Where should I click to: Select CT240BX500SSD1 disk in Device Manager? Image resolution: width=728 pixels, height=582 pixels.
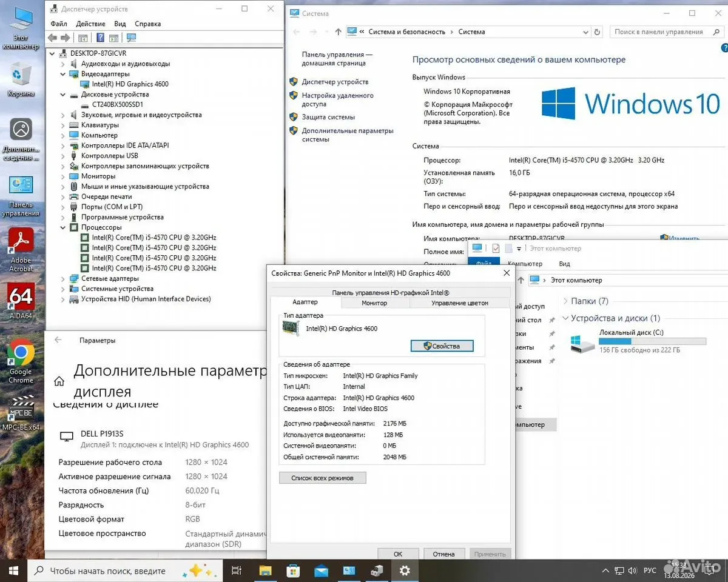117,105
